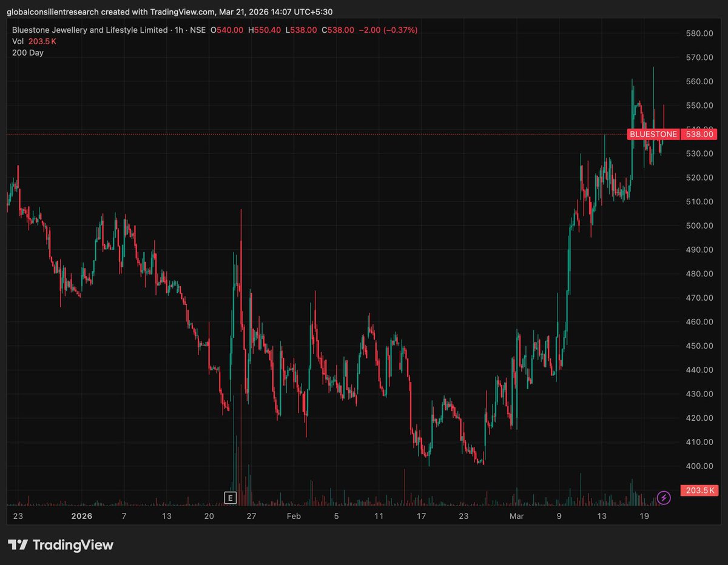This screenshot has width=728, height=565.
Task: Click the 580.00 price axis label
Action: pos(699,33)
